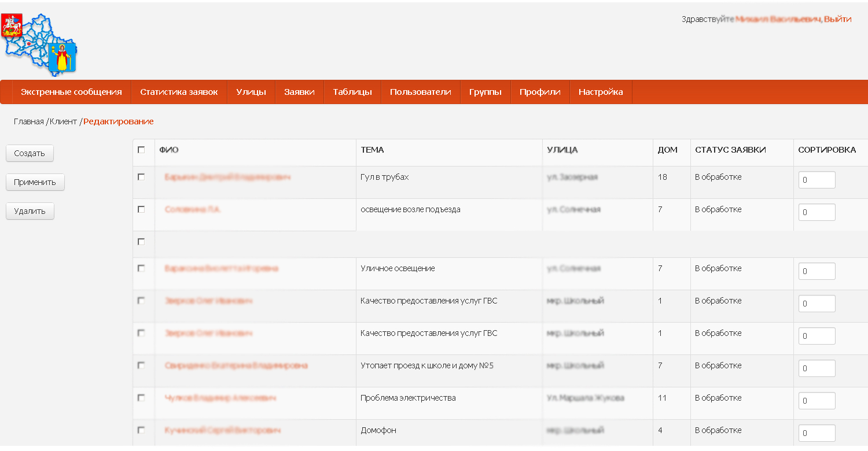Click the Клиент breadcrumb link
Viewport: 868px width, 451px height.
[x=63, y=121]
